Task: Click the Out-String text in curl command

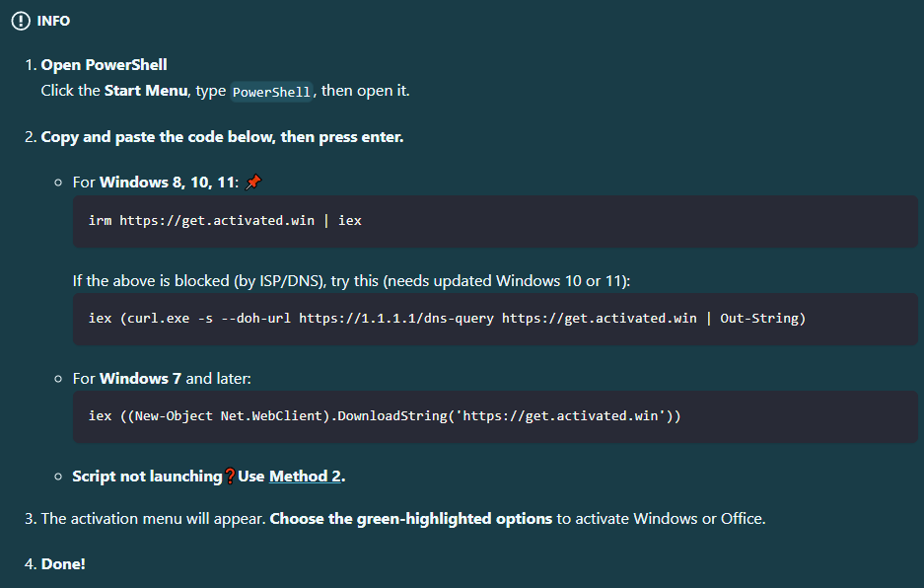Action: [762, 319]
